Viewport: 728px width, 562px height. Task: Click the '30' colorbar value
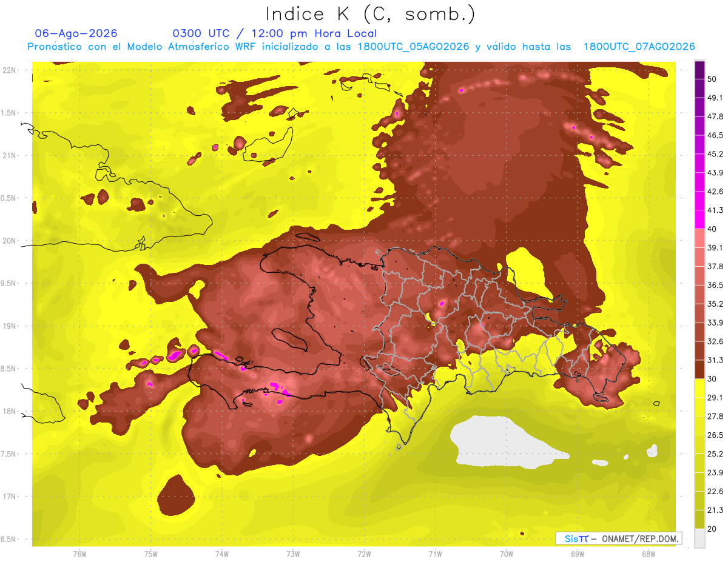pyautogui.click(x=713, y=379)
